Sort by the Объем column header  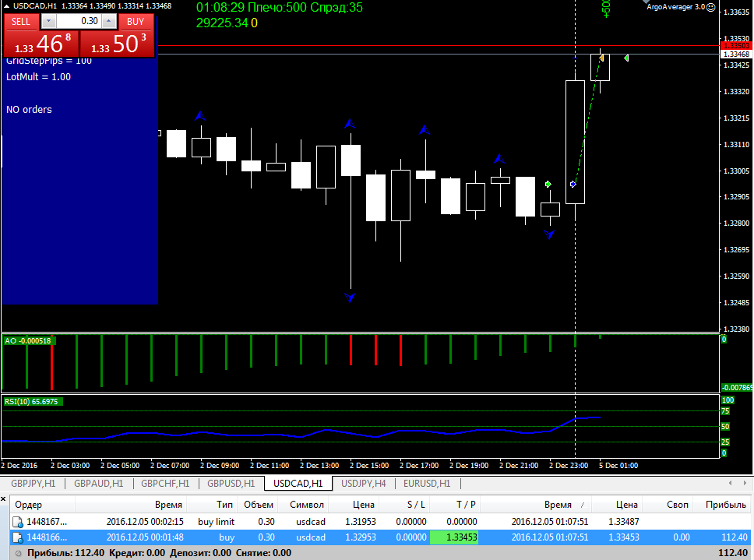259,505
